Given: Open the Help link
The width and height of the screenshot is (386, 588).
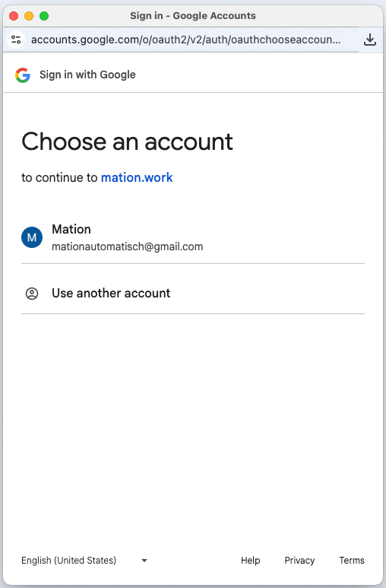Looking at the screenshot, I should coord(250,561).
